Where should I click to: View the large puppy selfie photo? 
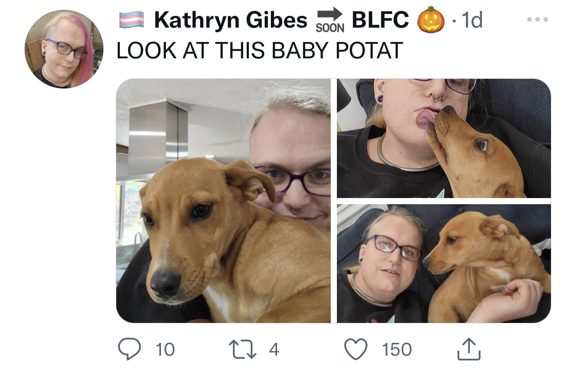point(223,201)
